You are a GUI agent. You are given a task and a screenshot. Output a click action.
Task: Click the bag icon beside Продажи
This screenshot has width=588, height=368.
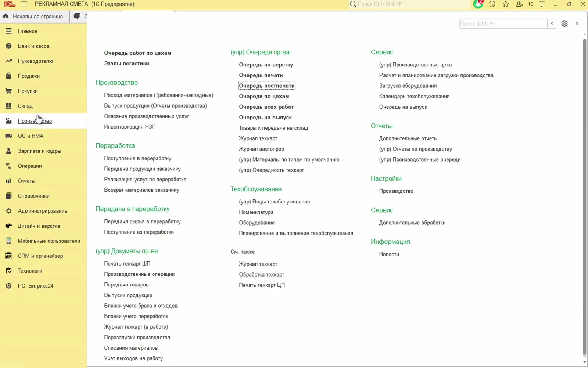point(8,76)
